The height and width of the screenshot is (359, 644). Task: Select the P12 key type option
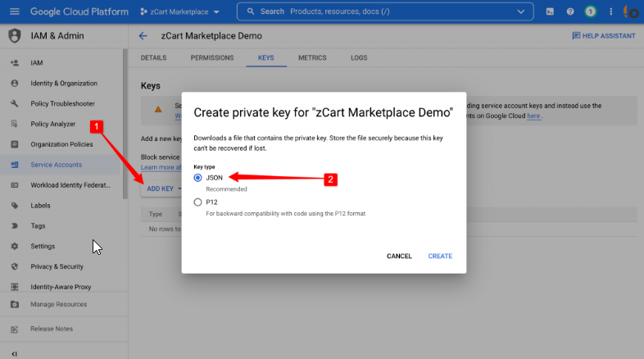tap(197, 202)
